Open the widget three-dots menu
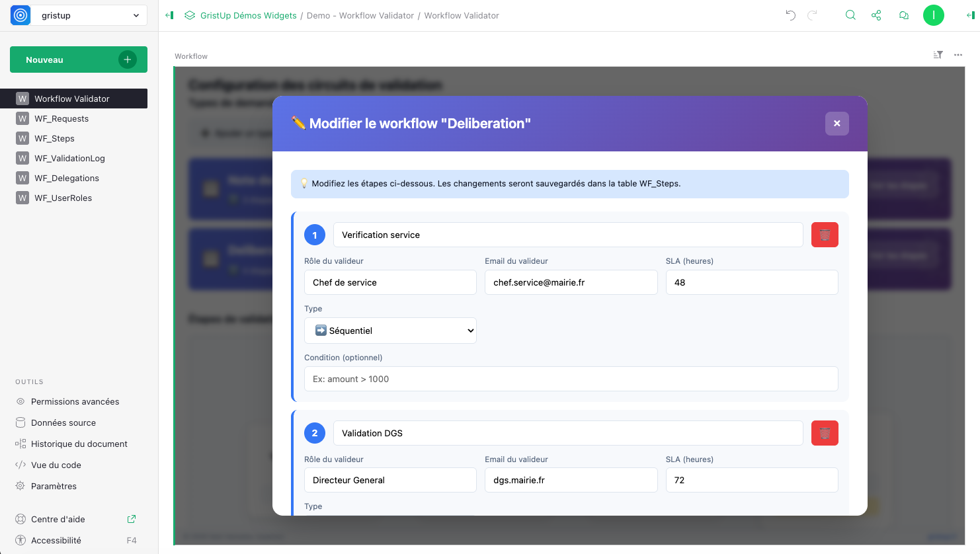 pyautogui.click(x=958, y=55)
